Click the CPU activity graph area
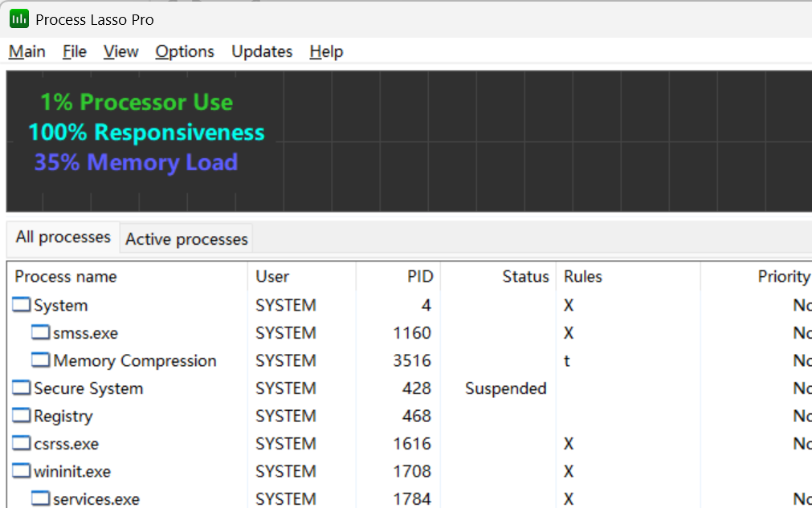Image resolution: width=812 pixels, height=508 pixels. coord(482,141)
